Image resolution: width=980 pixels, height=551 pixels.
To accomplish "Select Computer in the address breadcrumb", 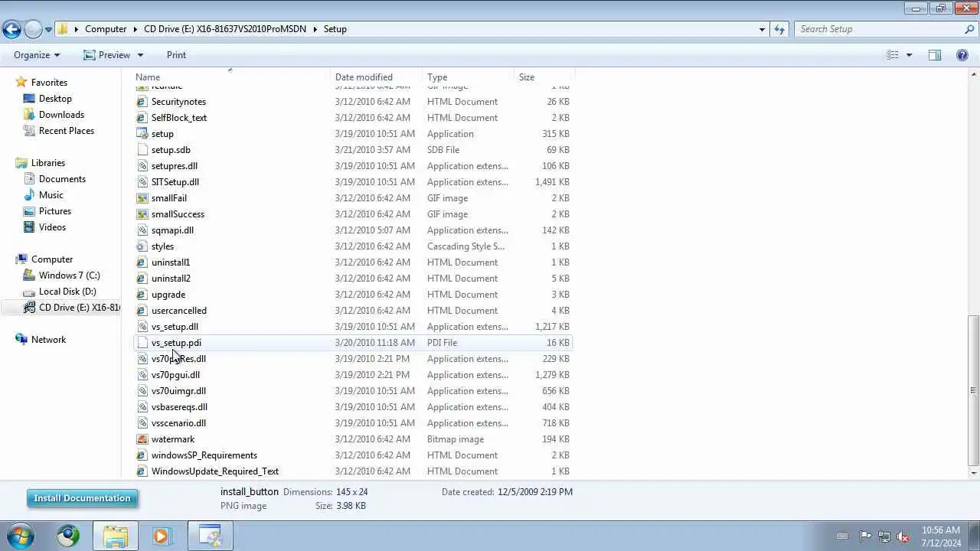I will 106,29.
